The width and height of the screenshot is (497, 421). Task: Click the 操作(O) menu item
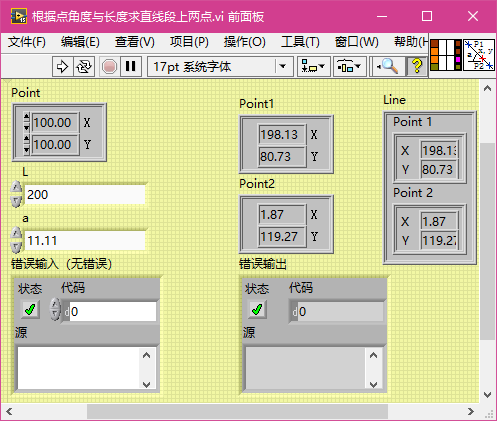[245, 42]
